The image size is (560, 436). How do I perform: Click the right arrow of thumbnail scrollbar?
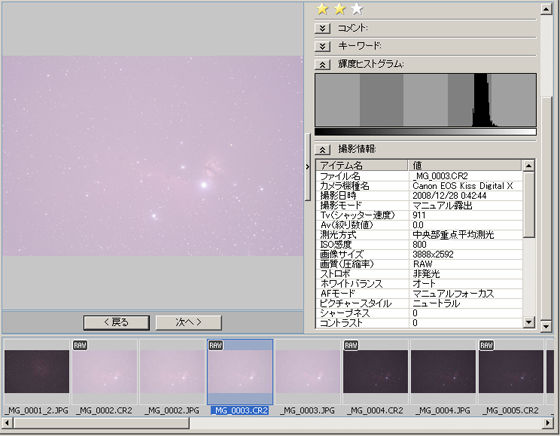[x=548, y=423]
